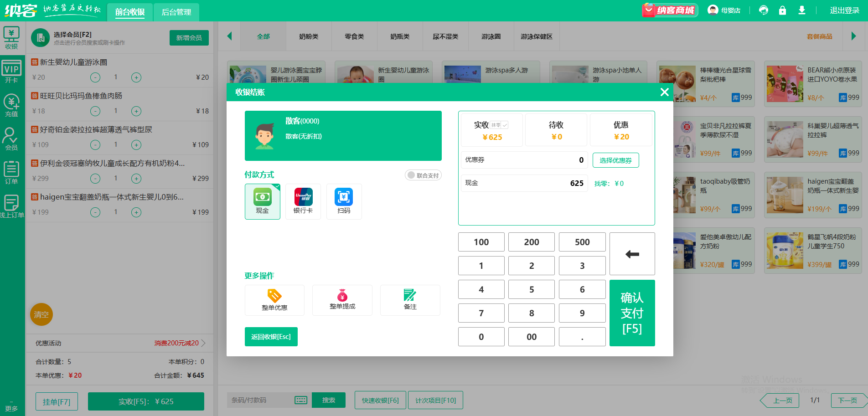Click the left arrow on the category bar

[229, 36]
